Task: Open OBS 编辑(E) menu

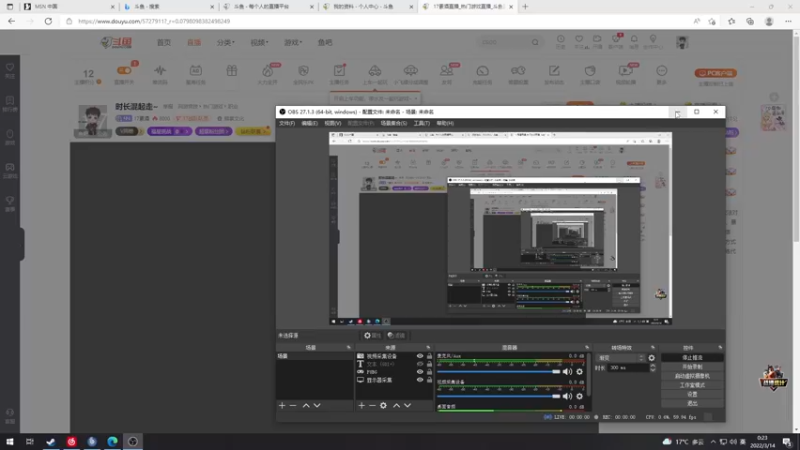Action: pyautogui.click(x=309, y=123)
